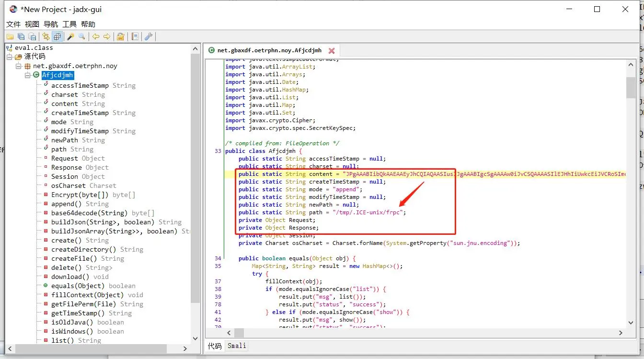
Task: Open the 导航 menu
Action: coord(51,24)
